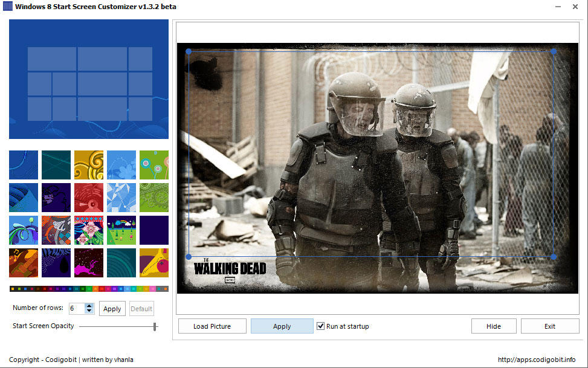This screenshot has height=368, width=588.
Task: Pick the pink orchid color scheme swatch
Action: click(153, 289)
